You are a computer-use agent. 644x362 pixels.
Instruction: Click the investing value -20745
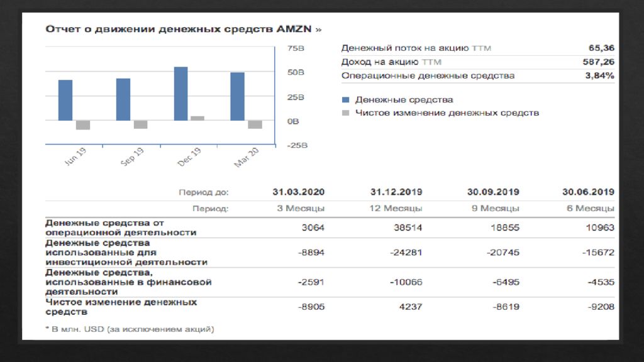click(503, 253)
